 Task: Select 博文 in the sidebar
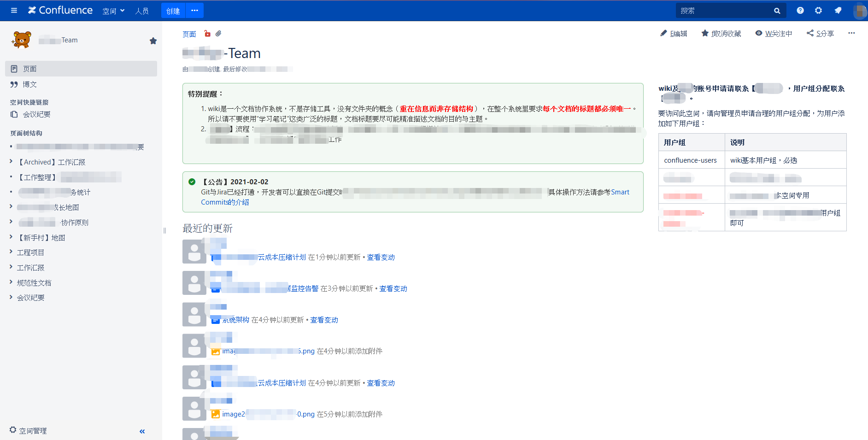click(29, 84)
